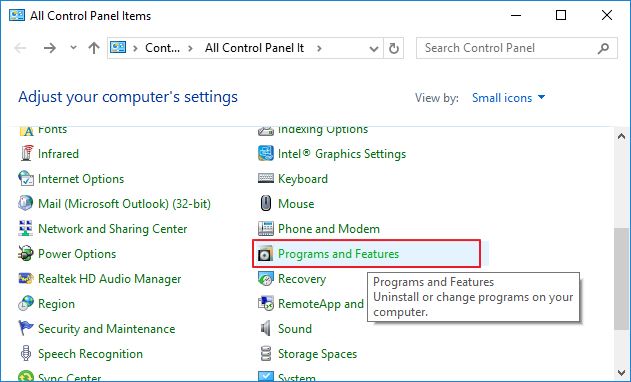631x382 pixels.
Task: Open the Power Options link
Action: [x=77, y=254]
